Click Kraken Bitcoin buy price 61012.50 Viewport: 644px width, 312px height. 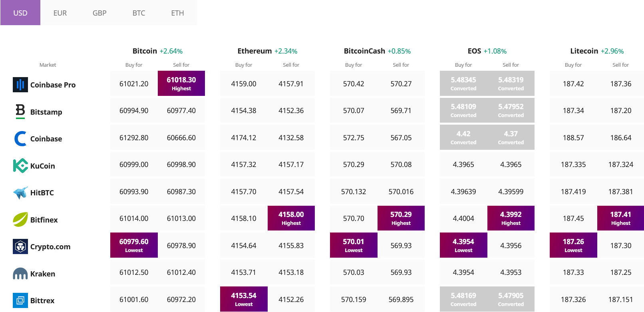tap(134, 272)
